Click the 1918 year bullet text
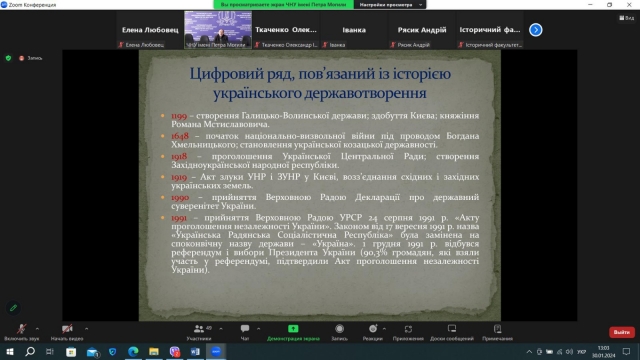Image resolution: width=640 pixels, height=360 pixels. (179, 156)
